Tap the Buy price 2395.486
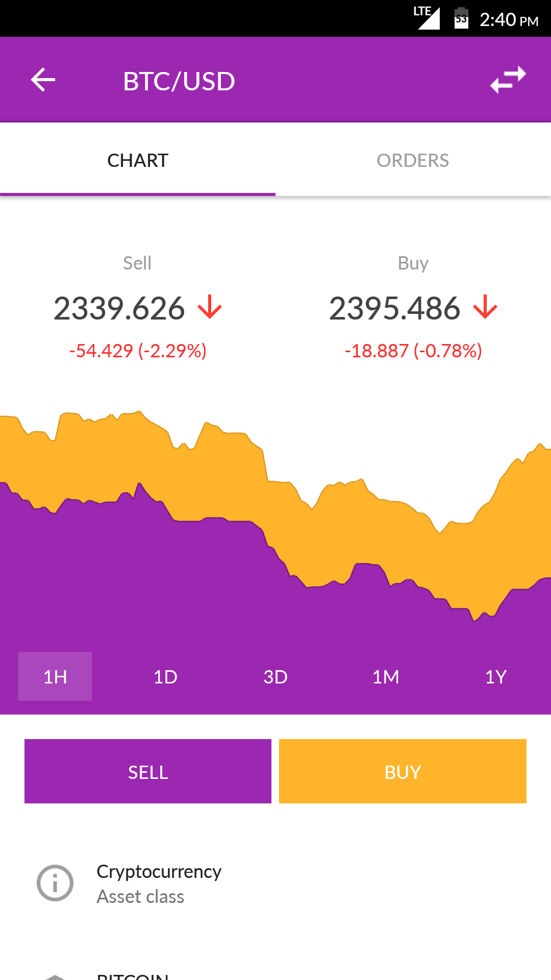This screenshot has height=980, width=551. [394, 308]
